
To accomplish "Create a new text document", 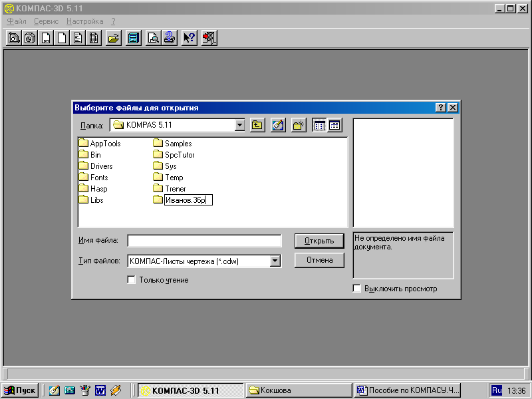I will tap(78, 38).
